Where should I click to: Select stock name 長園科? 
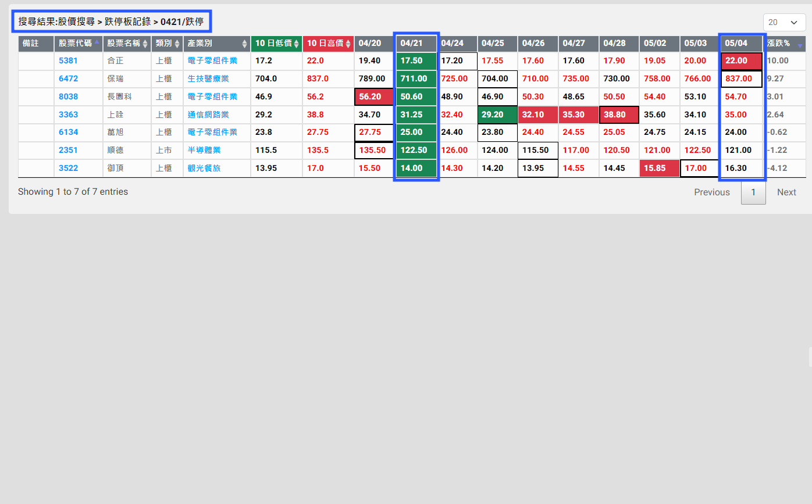pyautogui.click(x=120, y=96)
